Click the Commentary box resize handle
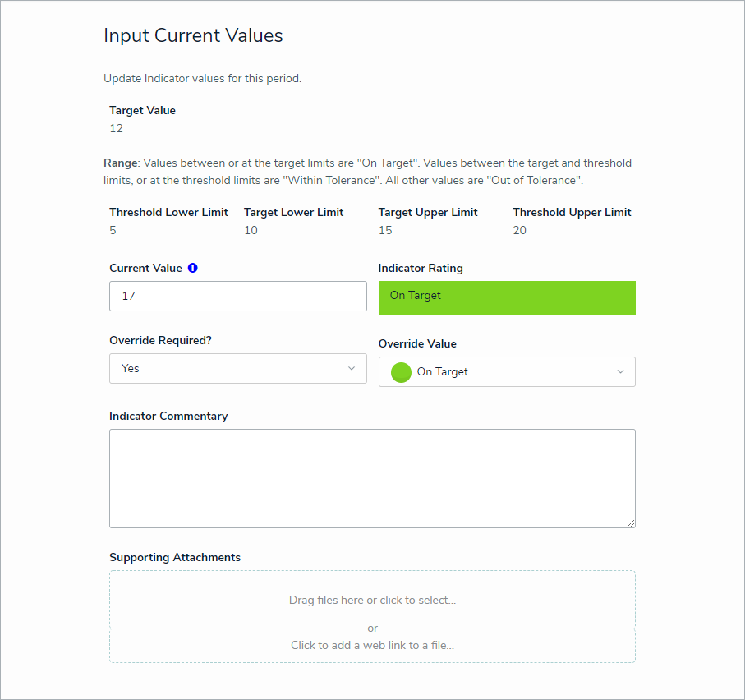The image size is (745, 700). click(631, 523)
